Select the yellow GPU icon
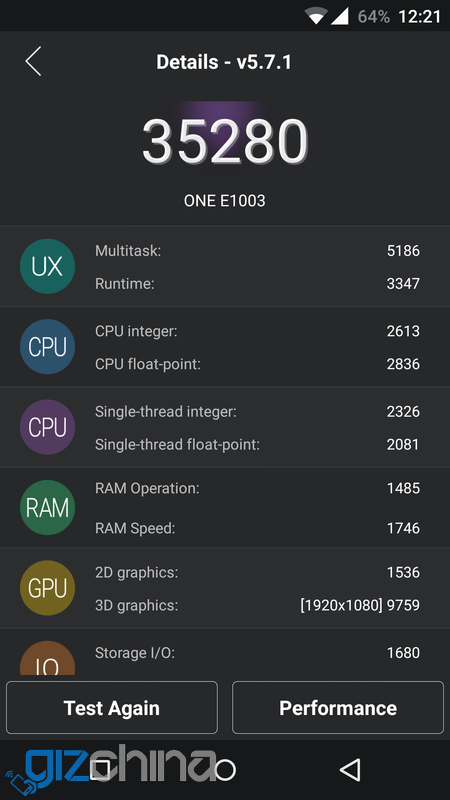The height and width of the screenshot is (800, 450). 47,588
